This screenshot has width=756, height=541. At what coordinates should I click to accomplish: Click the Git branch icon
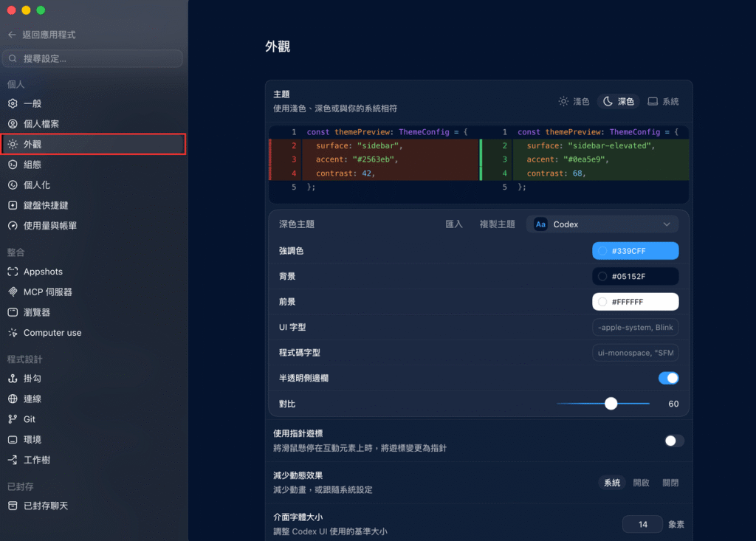[x=13, y=419]
